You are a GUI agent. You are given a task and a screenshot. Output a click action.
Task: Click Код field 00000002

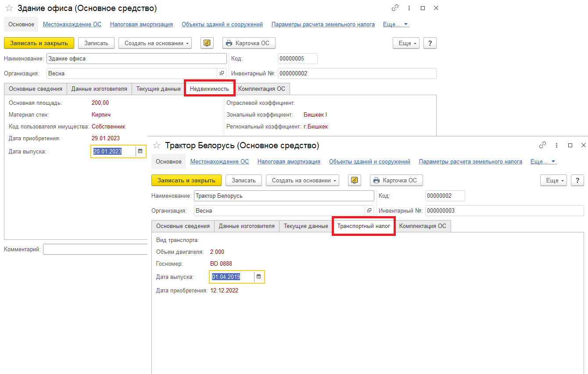pos(445,196)
